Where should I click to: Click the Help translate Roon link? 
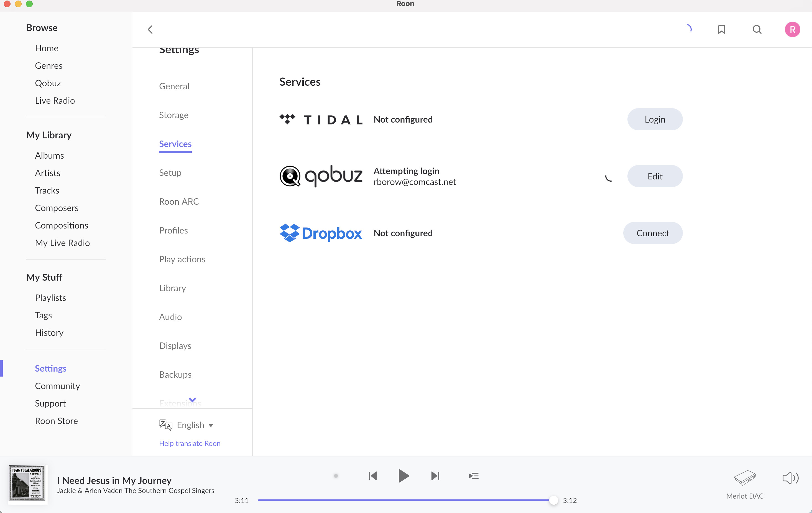(x=190, y=443)
